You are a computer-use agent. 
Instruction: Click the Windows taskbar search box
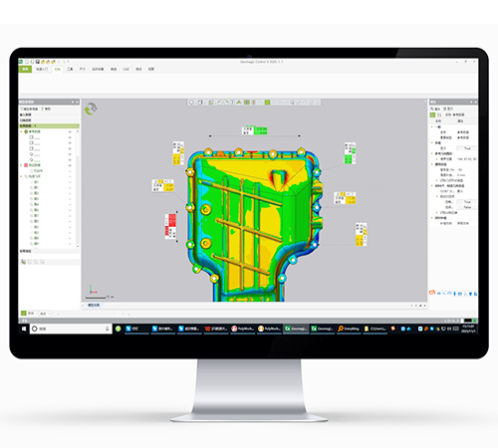pyautogui.click(x=71, y=329)
